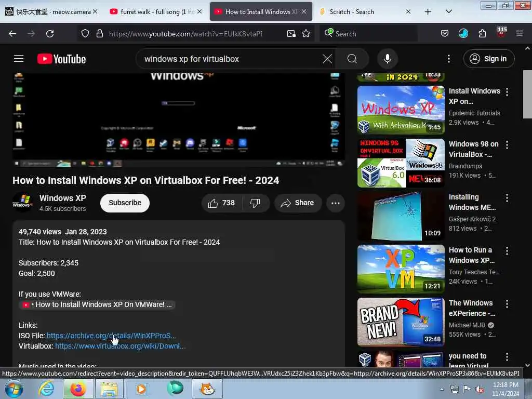Open the Scratch cat app on the taskbar

click(207, 389)
